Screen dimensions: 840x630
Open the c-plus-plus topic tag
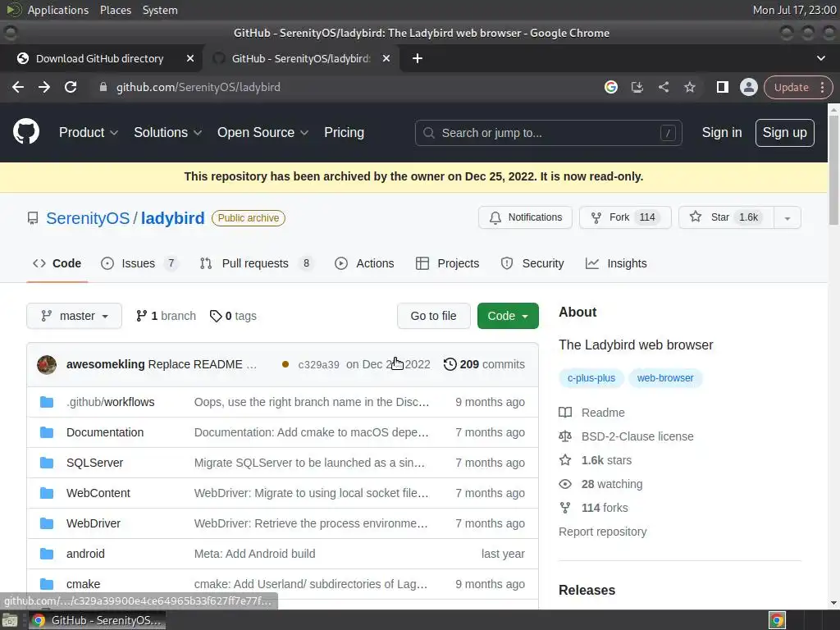591,377
